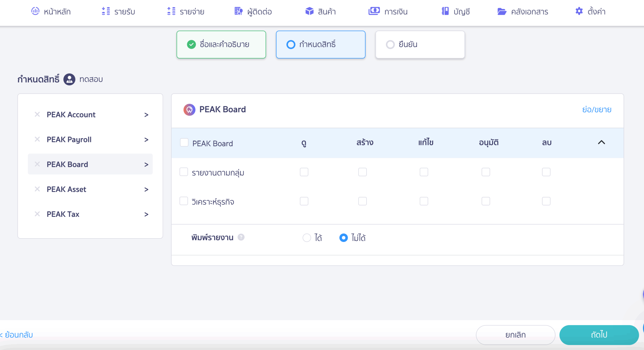The width and height of the screenshot is (644, 350).
Task: Expand PEAK Account arrow
Action: pyautogui.click(x=146, y=115)
